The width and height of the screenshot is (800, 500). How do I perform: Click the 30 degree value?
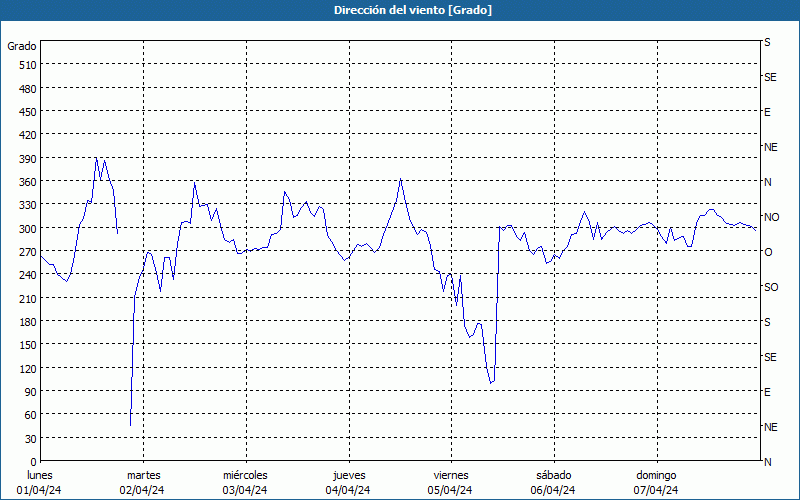(x=31, y=439)
